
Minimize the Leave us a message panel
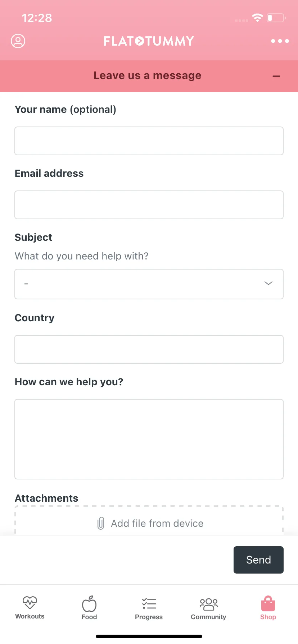coord(276,76)
